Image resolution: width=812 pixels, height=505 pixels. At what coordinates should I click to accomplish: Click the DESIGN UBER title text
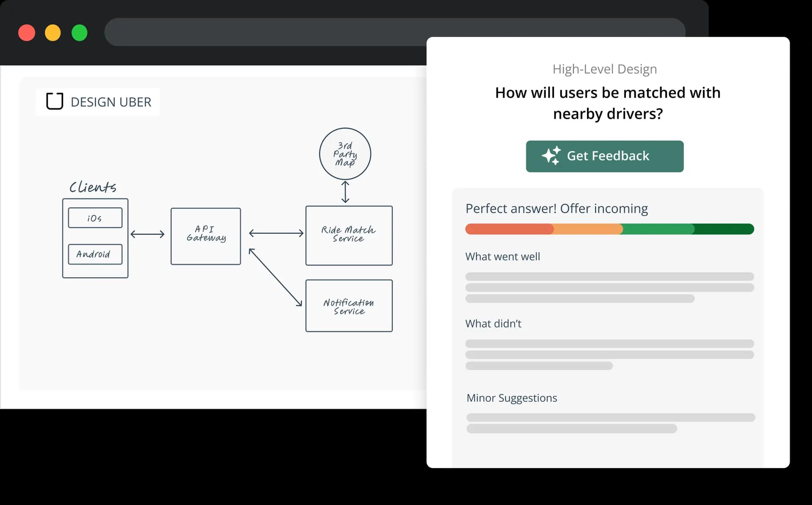coord(111,102)
